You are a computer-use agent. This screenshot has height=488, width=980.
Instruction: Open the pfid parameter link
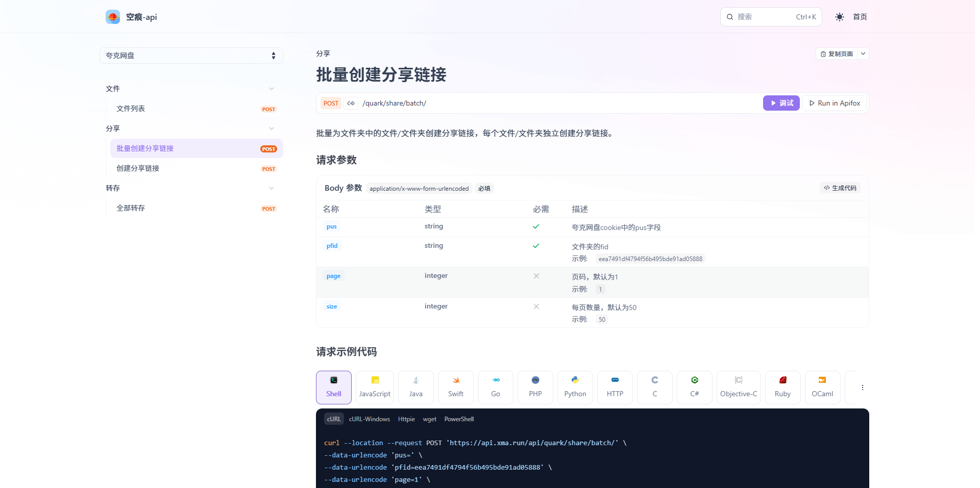click(x=332, y=245)
